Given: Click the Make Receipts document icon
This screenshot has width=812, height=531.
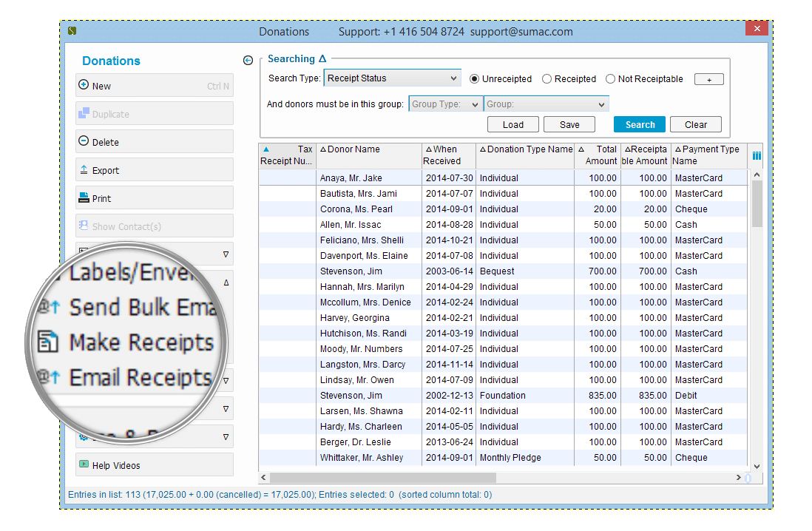Looking at the screenshot, I should 48,342.
